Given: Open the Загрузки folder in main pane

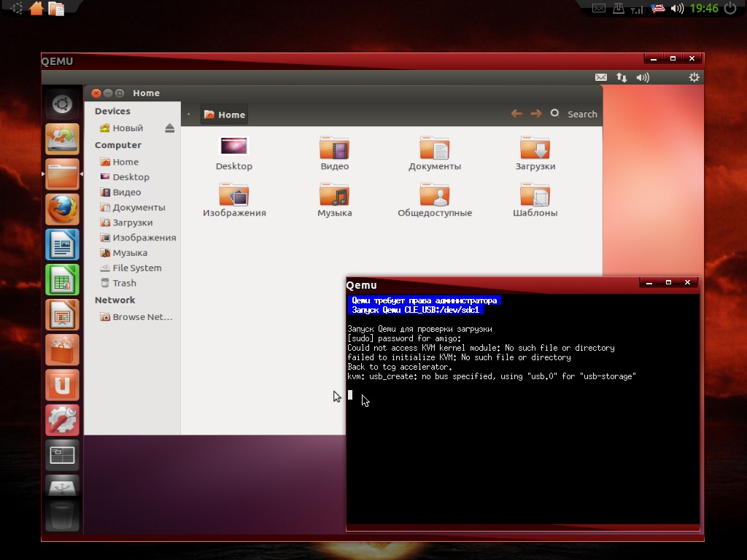Looking at the screenshot, I should (x=535, y=153).
